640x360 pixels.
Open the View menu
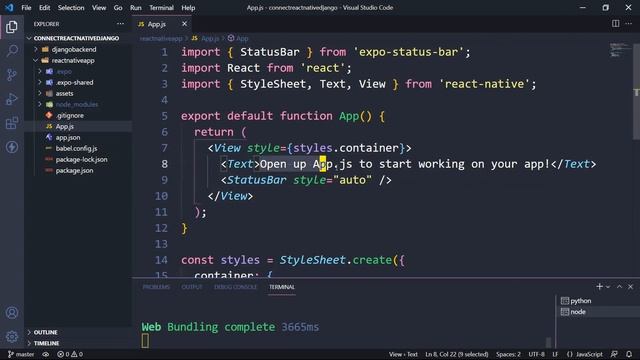click(99, 8)
